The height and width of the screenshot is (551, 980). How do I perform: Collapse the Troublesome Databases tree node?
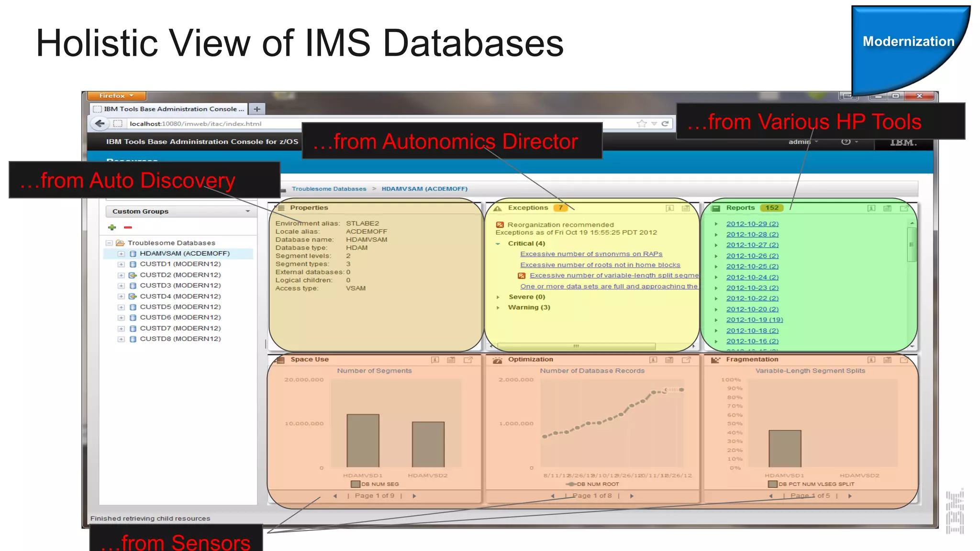[x=109, y=243]
